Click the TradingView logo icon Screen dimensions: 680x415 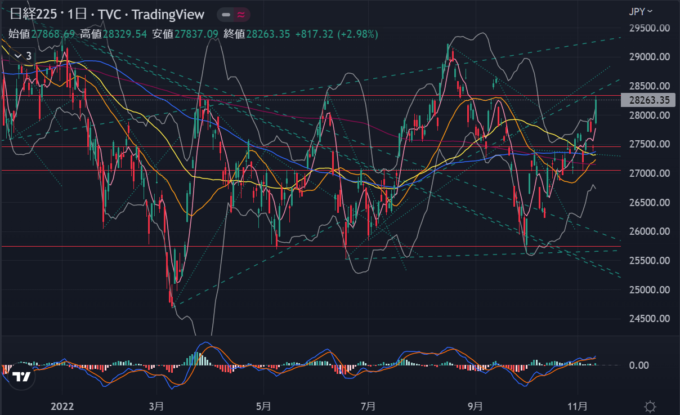click(x=20, y=377)
